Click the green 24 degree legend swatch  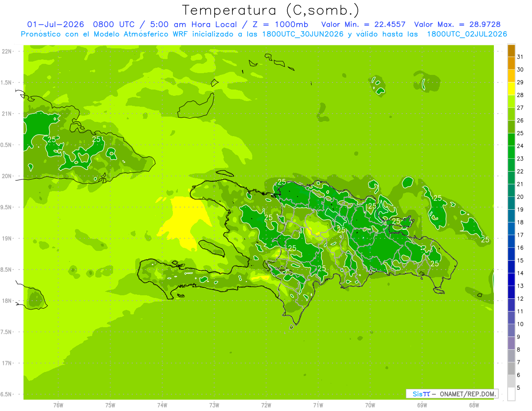[x=511, y=140]
